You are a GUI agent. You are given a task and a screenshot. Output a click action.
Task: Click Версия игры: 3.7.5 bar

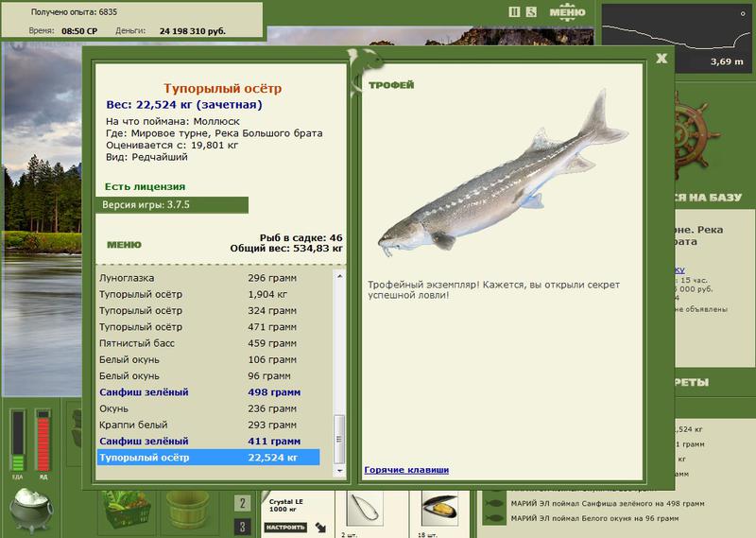172,204
